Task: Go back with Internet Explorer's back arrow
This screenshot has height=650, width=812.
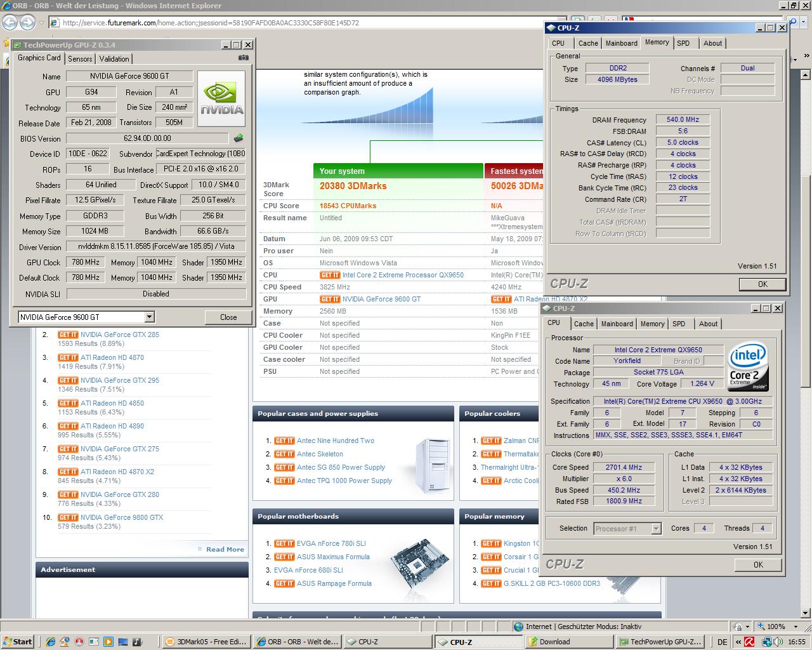Action: 10,22
